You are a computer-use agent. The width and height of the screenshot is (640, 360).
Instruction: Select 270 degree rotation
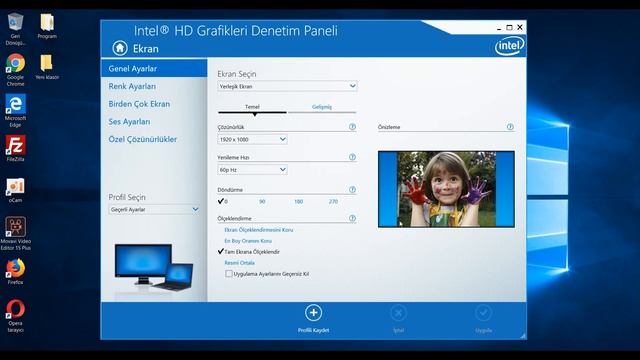click(333, 202)
